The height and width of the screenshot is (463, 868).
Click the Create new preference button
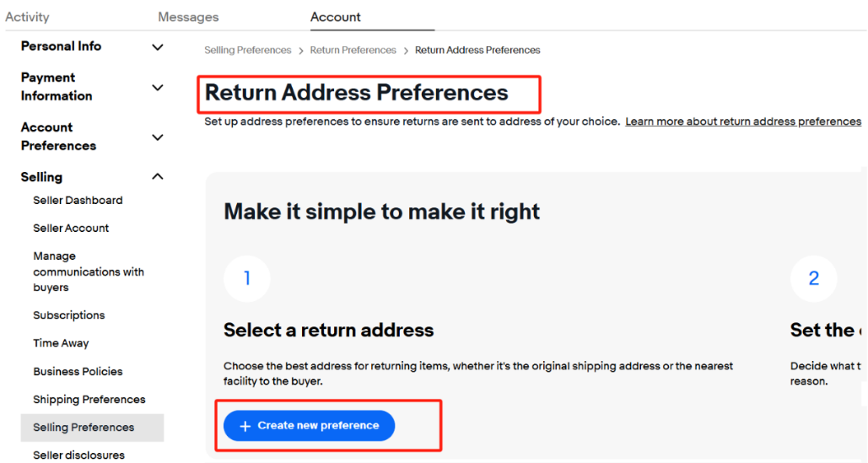pyautogui.click(x=309, y=426)
